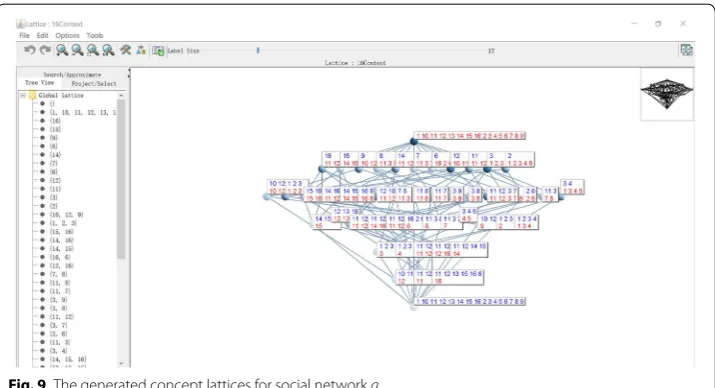
Task: Click the tree scrollbar down arrow
Action: coord(121,363)
